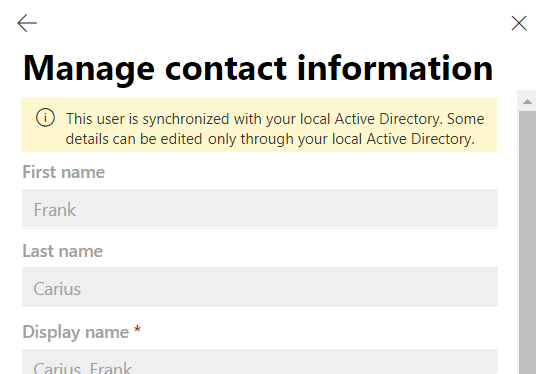538x374 pixels.
Task: Click the First name field containing Frank
Action: [260, 209]
